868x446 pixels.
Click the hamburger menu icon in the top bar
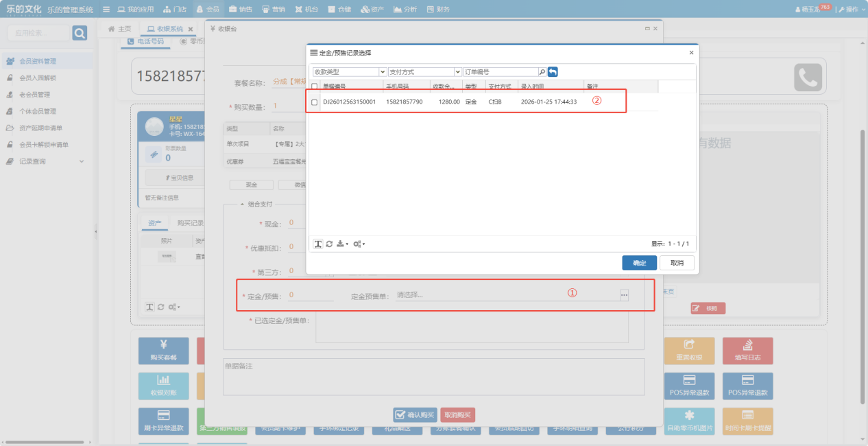[106, 10]
